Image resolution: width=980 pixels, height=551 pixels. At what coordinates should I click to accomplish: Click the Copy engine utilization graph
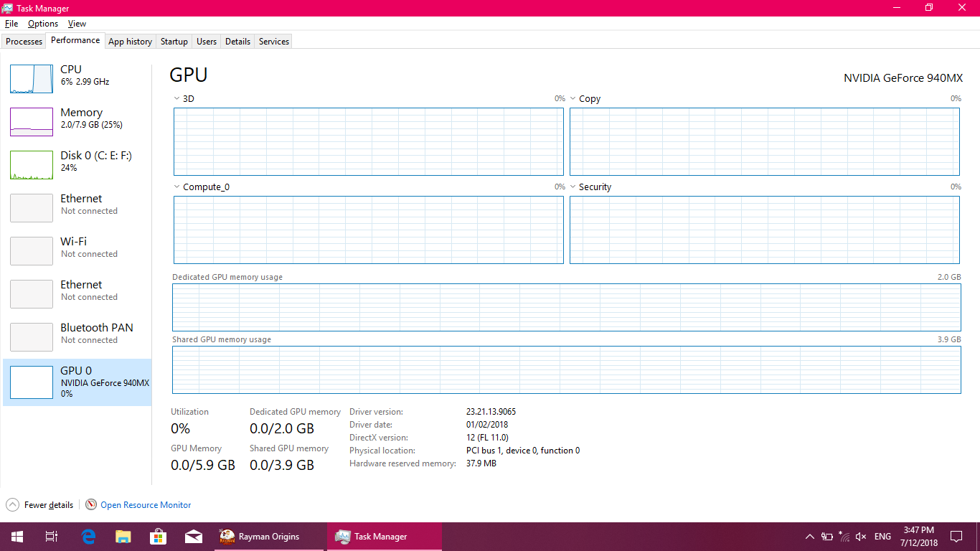coord(765,141)
